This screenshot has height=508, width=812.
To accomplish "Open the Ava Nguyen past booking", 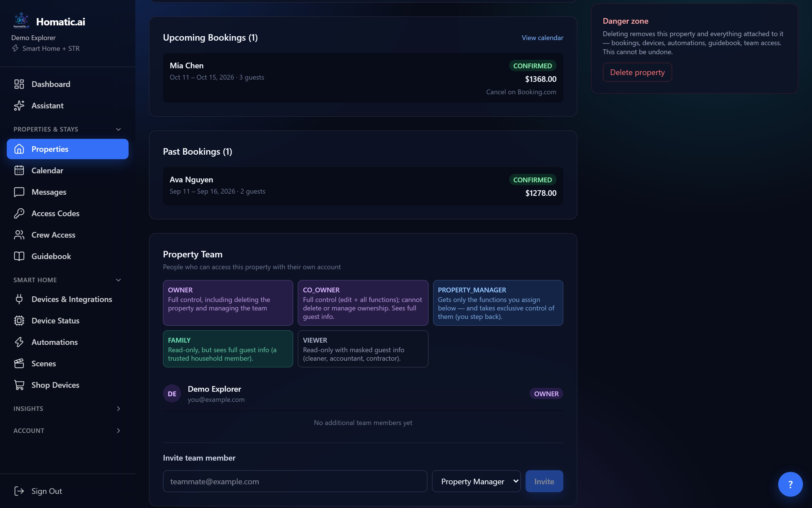I will pyautogui.click(x=363, y=186).
